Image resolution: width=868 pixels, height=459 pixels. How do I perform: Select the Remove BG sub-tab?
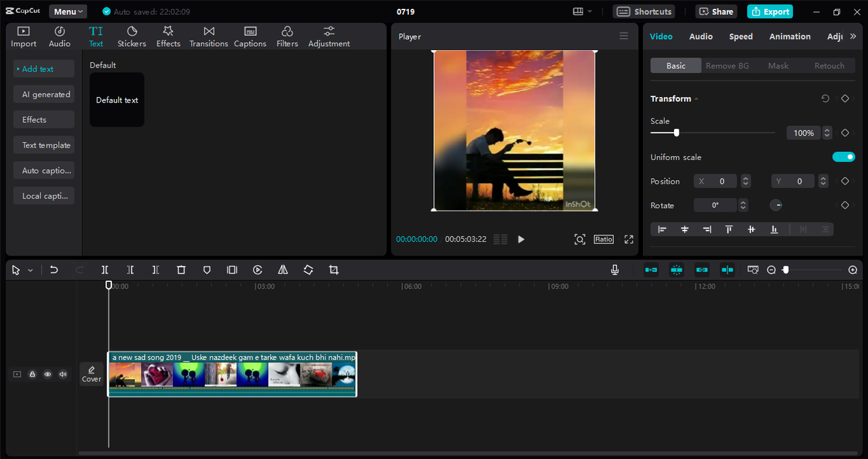[728, 66]
